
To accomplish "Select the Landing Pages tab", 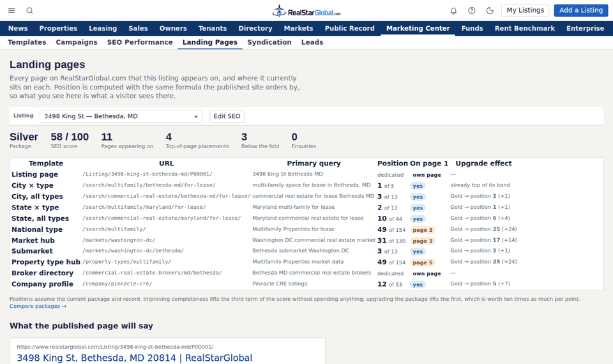I will coord(210,42).
